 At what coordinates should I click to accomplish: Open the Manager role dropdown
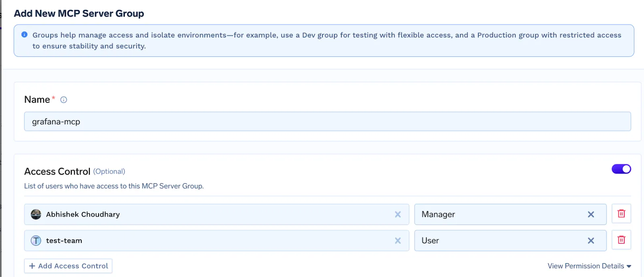(499, 215)
